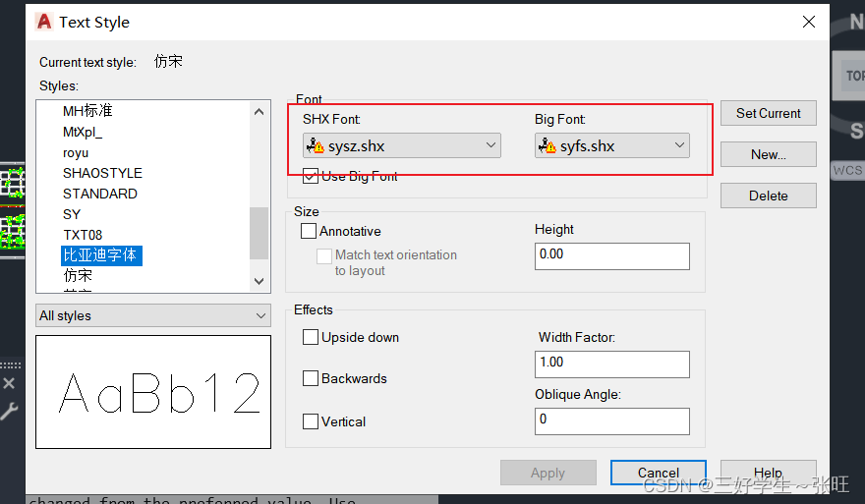Image resolution: width=865 pixels, height=504 pixels.
Task: Select the TXT08 style
Action: point(83,235)
